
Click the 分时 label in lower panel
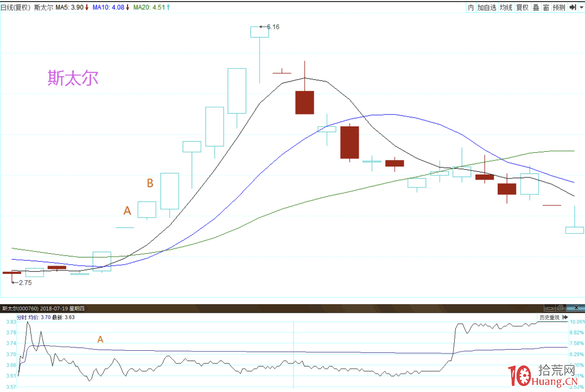click(22, 318)
